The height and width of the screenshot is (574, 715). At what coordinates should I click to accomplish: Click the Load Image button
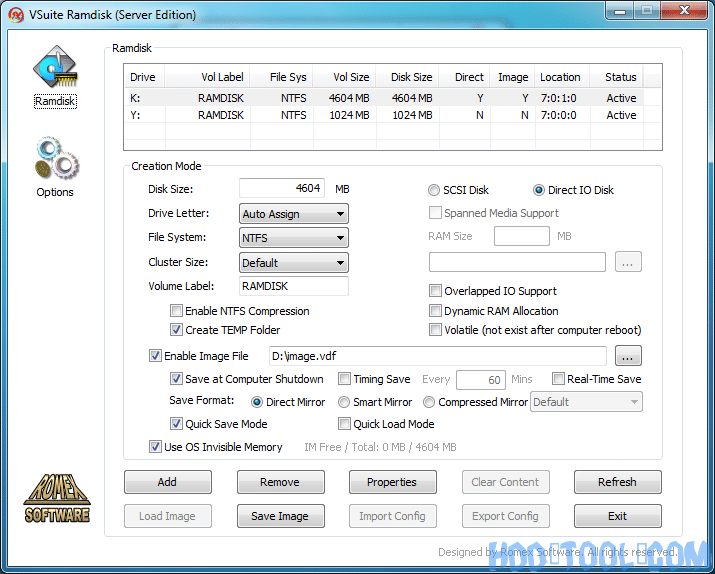[168, 516]
